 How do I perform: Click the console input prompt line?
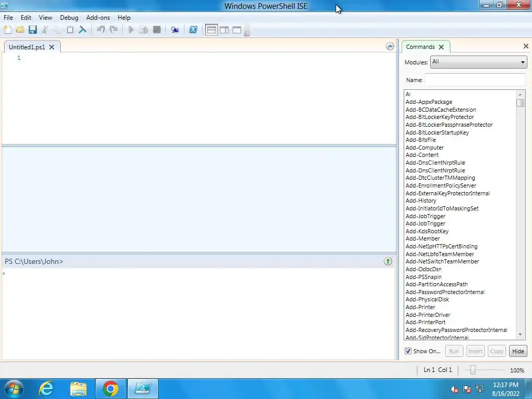[x=198, y=273]
